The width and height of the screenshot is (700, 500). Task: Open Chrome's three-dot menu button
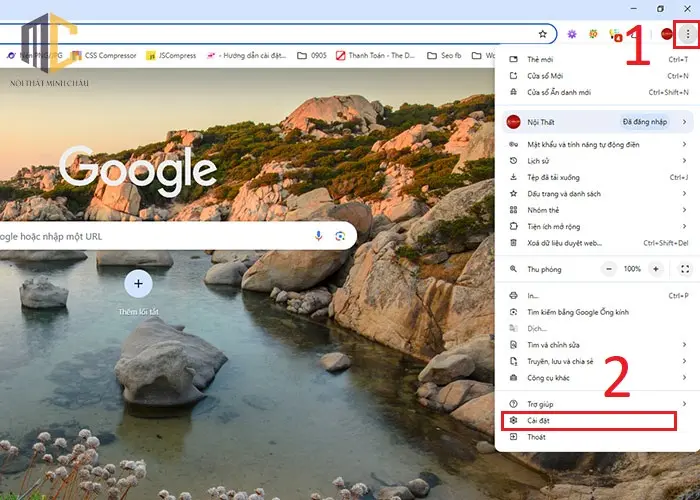[x=688, y=34]
